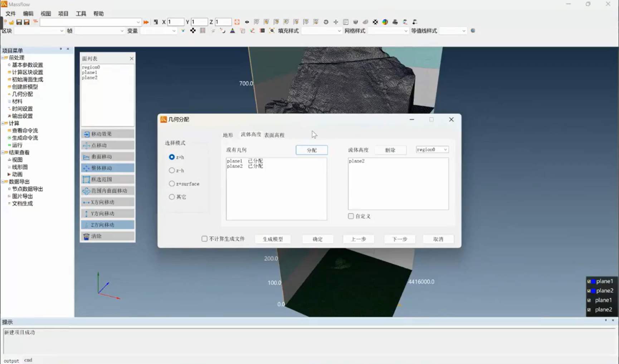Screen dimensions: 619x364
Task: Select region0 in 面列表 list
Action: pyautogui.click(x=91, y=67)
